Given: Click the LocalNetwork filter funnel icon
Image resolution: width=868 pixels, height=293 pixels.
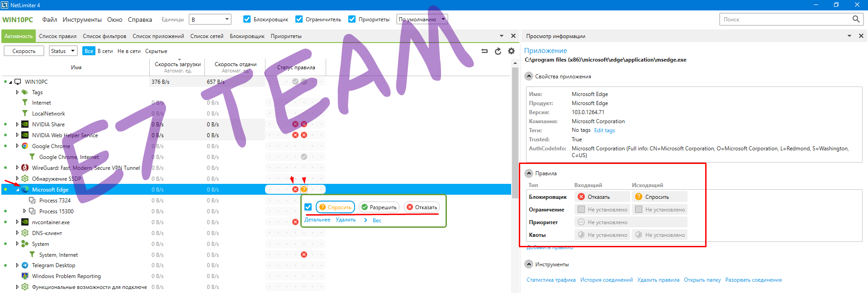Looking at the screenshot, I should tap(25, 113).
